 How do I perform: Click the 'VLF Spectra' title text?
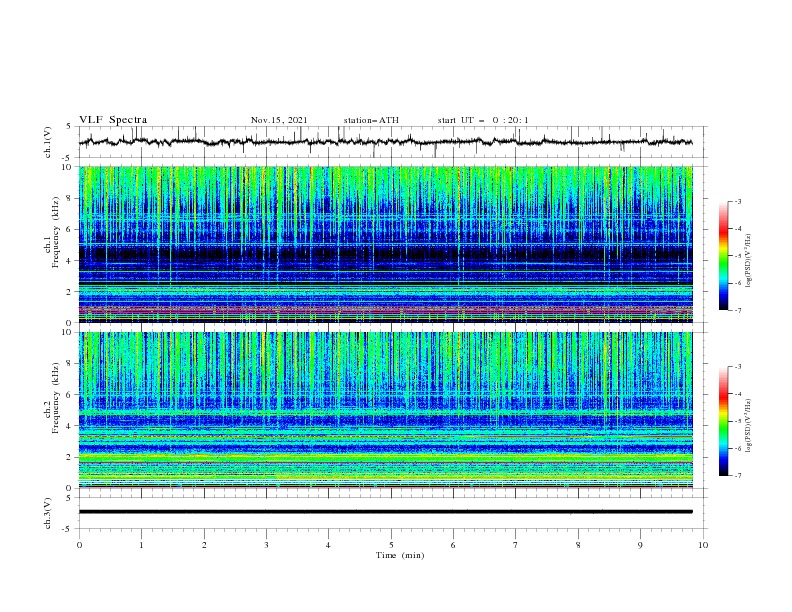[x=113, y=120]
